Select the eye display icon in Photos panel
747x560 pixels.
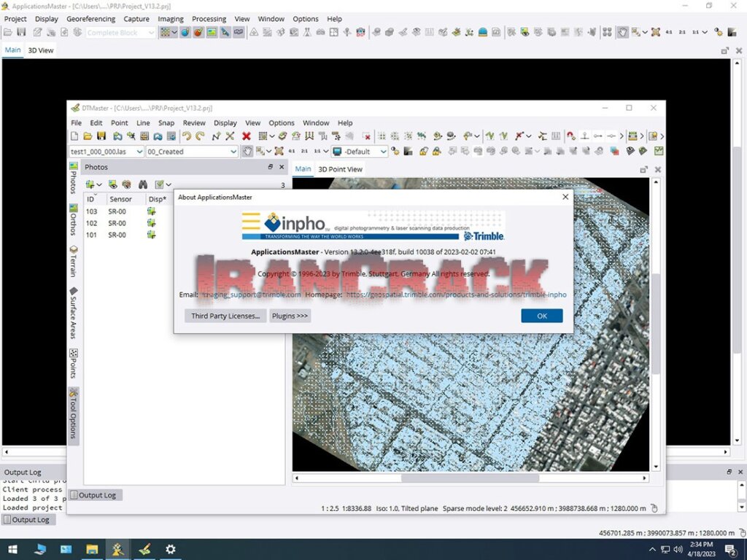(x=113, y=184)
